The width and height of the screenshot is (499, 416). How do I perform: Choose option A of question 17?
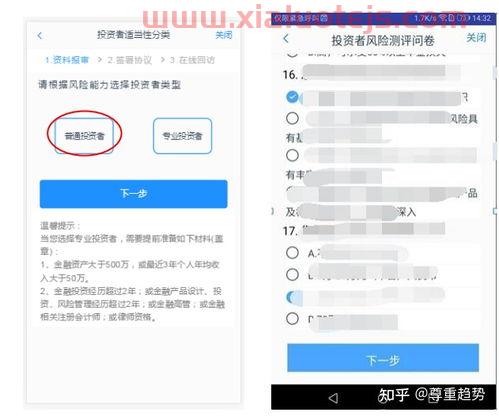[x=292, y=253]
